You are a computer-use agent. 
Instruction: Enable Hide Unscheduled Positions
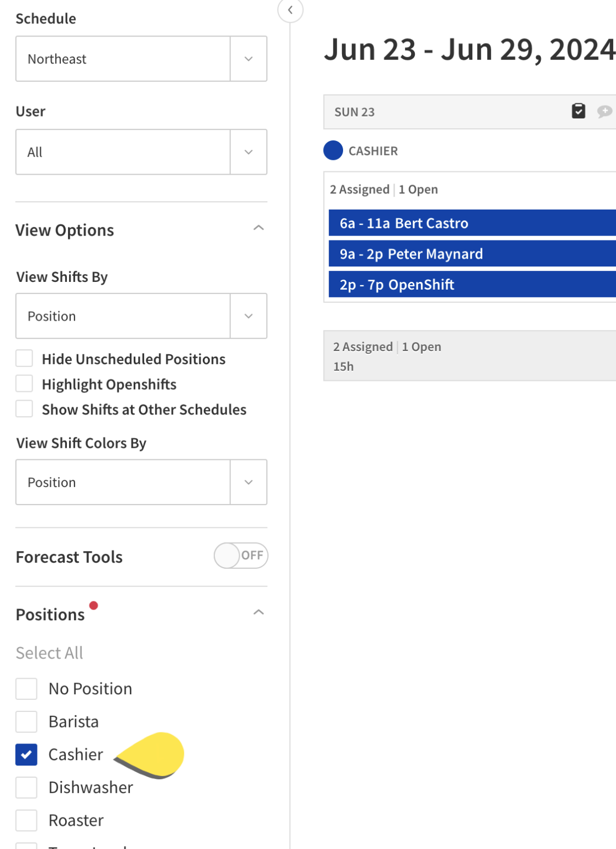(24, 358)
